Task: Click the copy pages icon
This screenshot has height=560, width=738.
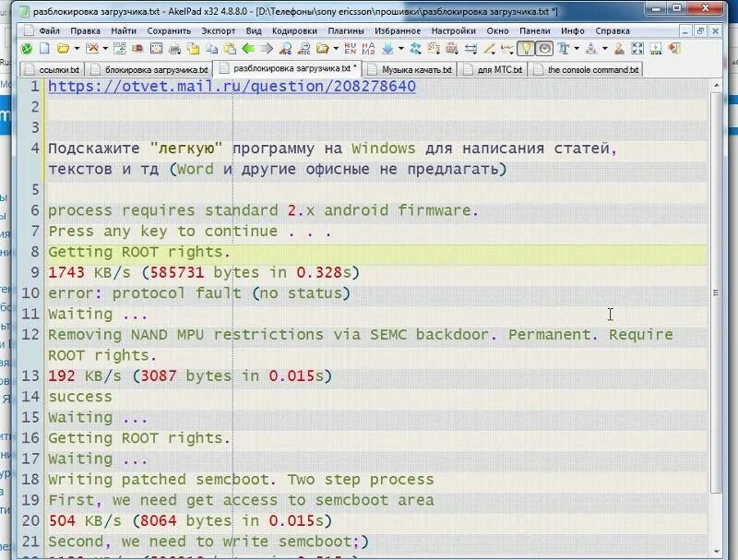Action: pos(212,49)
